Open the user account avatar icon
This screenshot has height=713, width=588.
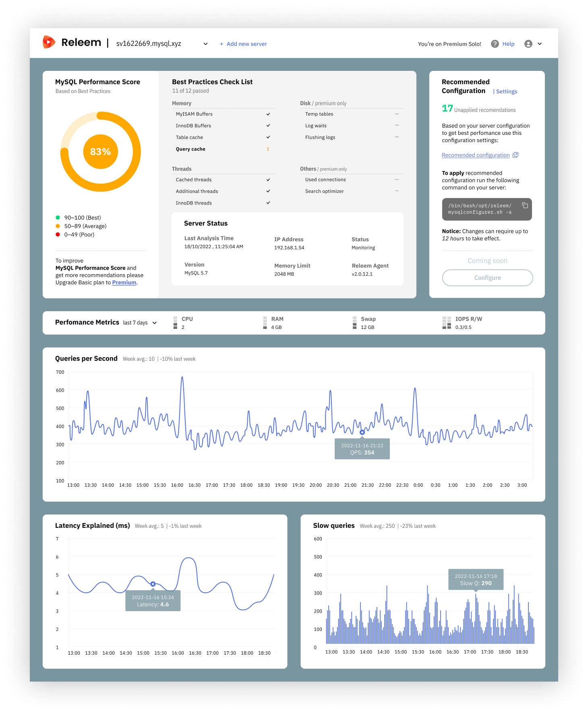point(528,44)
